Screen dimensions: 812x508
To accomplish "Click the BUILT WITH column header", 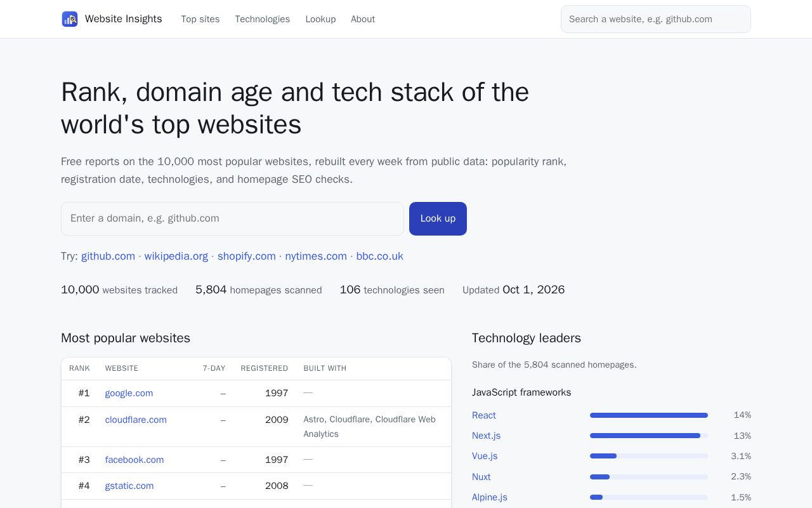I will pyautogui.click(x=325, y=368).
